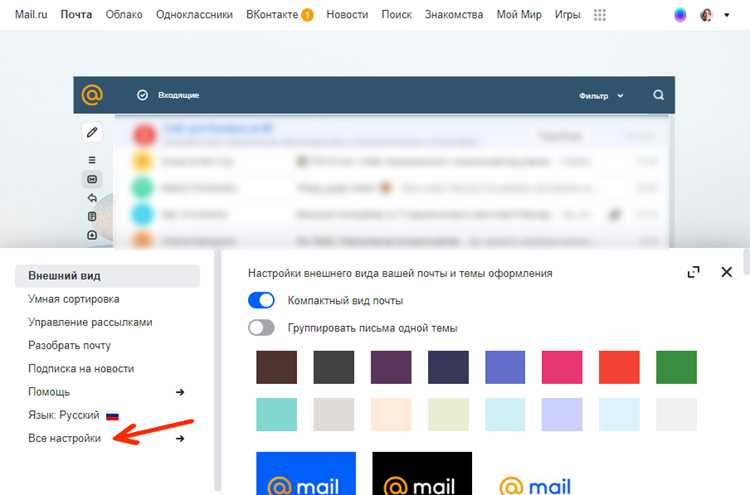Pick the light beige-gray theme color
This screenshot has width=750, height=495.
(x=333, y=414)
